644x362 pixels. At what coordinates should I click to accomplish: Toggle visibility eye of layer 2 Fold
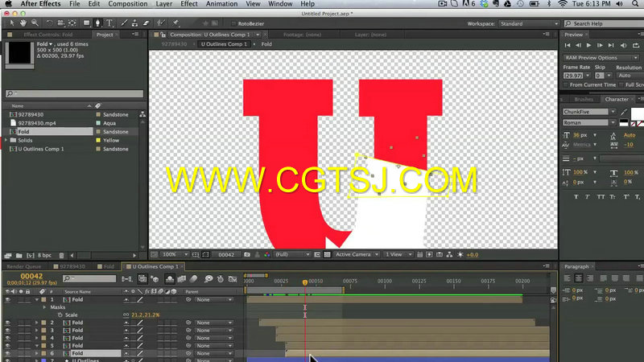(7, 323)
